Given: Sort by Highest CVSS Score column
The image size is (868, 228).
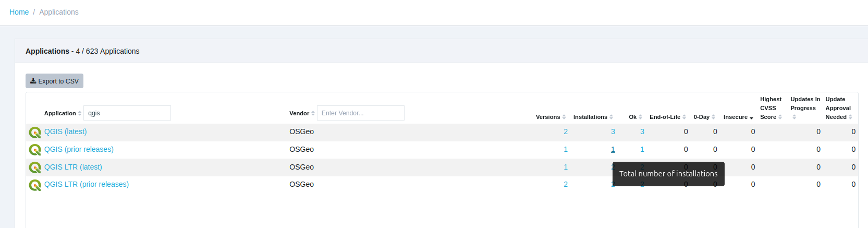Looking at the screenshot, I should (780, 117).
